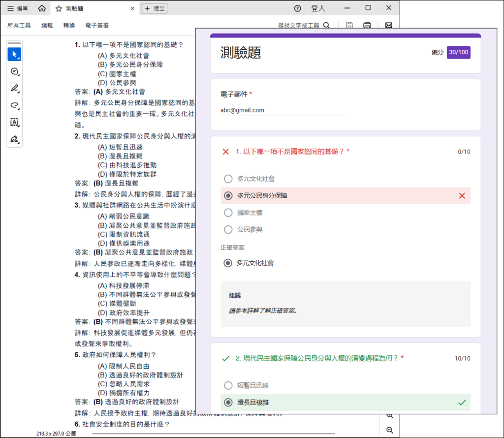Click the 尋找文字或工具 search box
The height and width of the screenshot is (438, 504).
click(x=298, y=26)
